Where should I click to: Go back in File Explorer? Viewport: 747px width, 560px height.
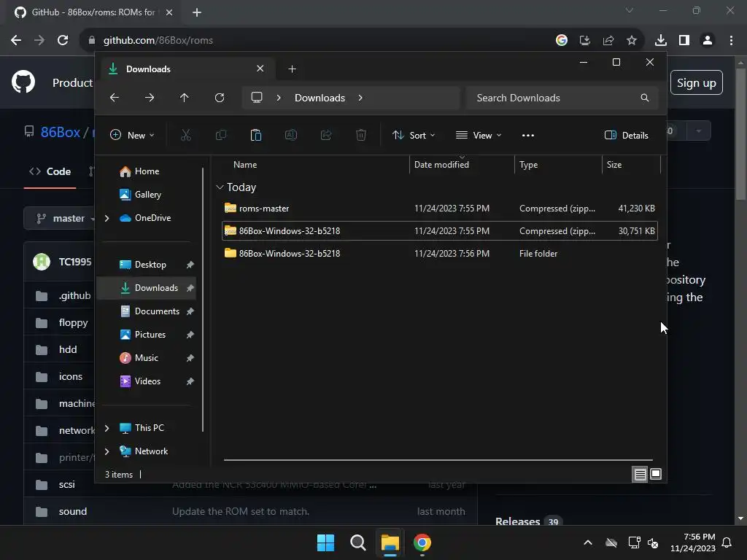[115, 98]
